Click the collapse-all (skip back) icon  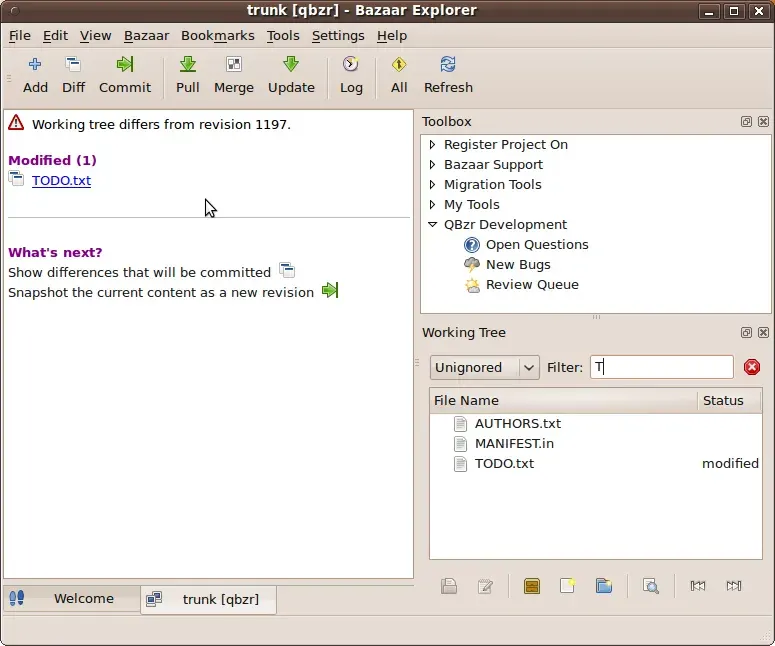697,586
